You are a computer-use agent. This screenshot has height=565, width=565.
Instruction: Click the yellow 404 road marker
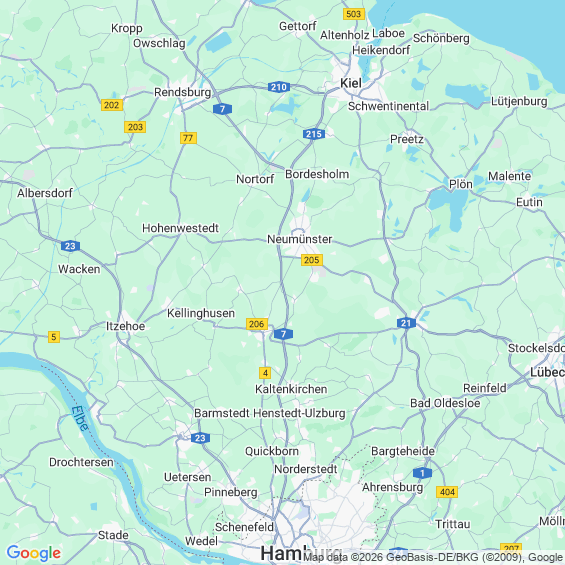tap(447, 492)
